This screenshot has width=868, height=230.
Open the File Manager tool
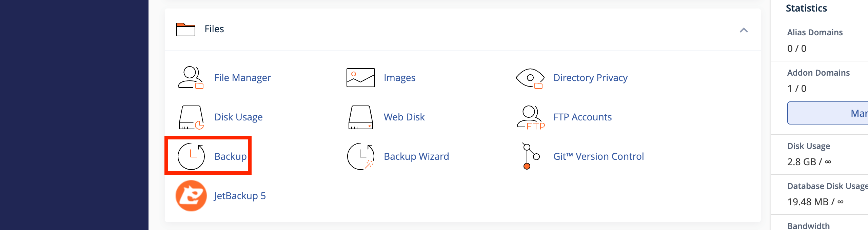pos(191,77)
